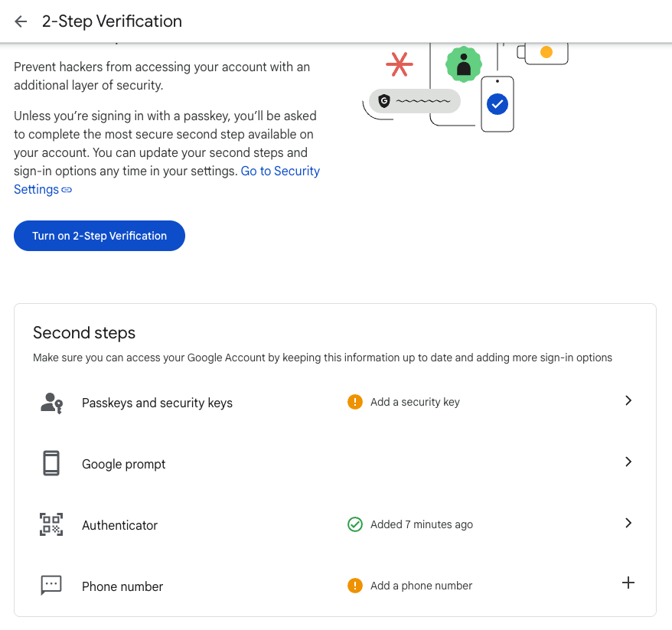The width and height of the screenshot is (672, 630).
Task: Click the passkeys person-with-key icon
Action: coord(52,403)
